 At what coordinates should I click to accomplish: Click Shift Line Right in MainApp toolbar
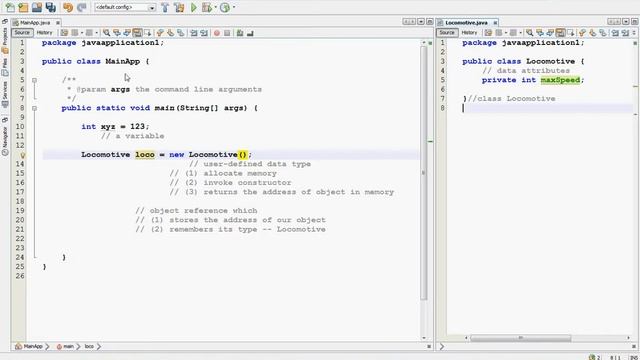[x=204, y=33]
